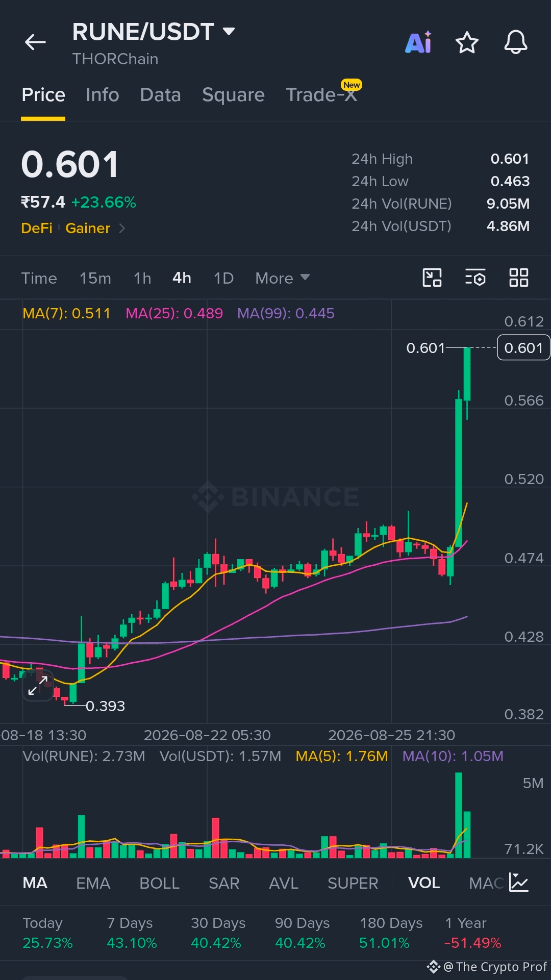Tap the 24h High value 0.601
Viewport: 551px width, 980px height.
[x=510, y=159]
